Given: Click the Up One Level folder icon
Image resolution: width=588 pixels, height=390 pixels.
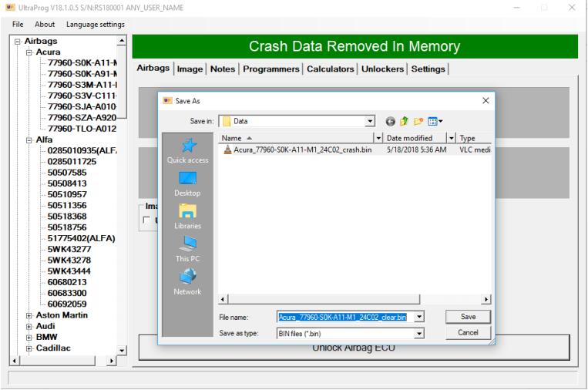Looking at the screenshot, I should pyautogui.click(x=403, y=121).
